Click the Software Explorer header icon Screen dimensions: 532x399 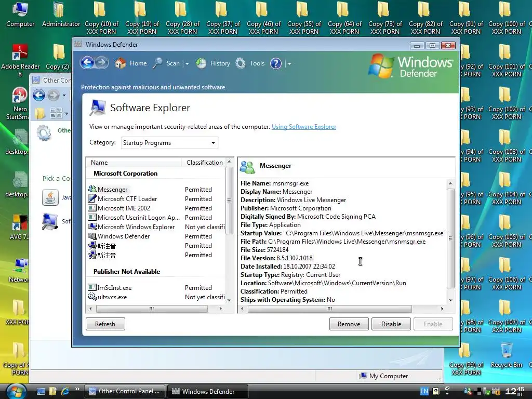click(x=98, y=108)
